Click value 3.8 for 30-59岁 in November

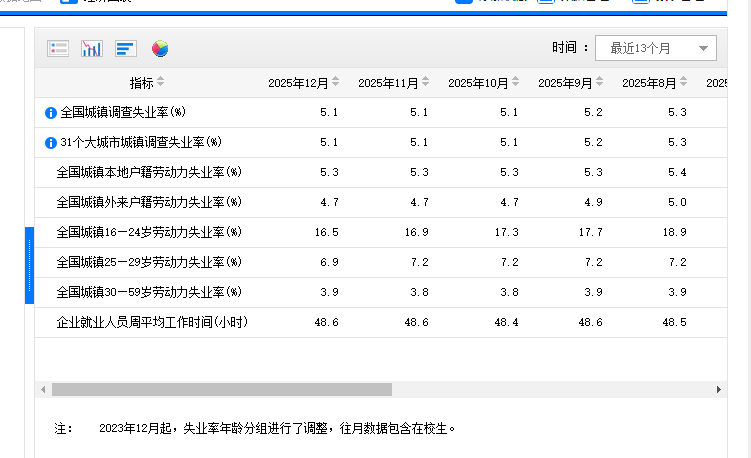pyautogui.click(x=419, y=292)
